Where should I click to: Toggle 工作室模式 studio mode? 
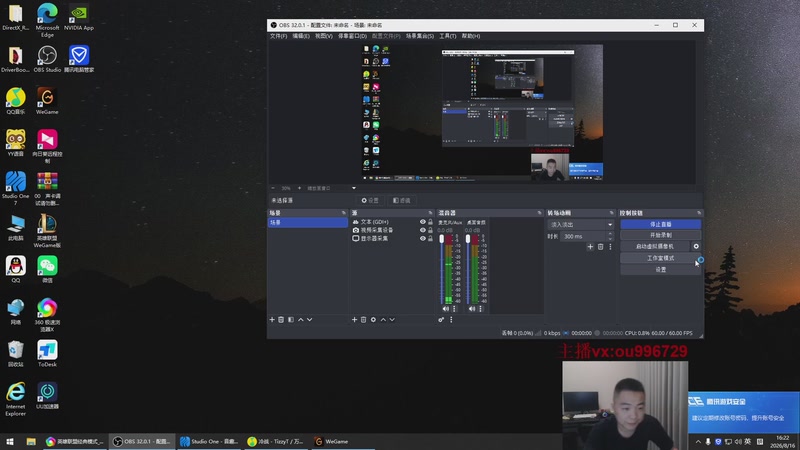point(660,258)
